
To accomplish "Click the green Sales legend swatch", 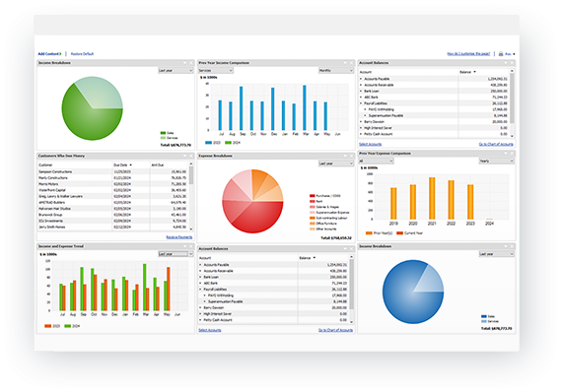I will [x=163, y=133].
